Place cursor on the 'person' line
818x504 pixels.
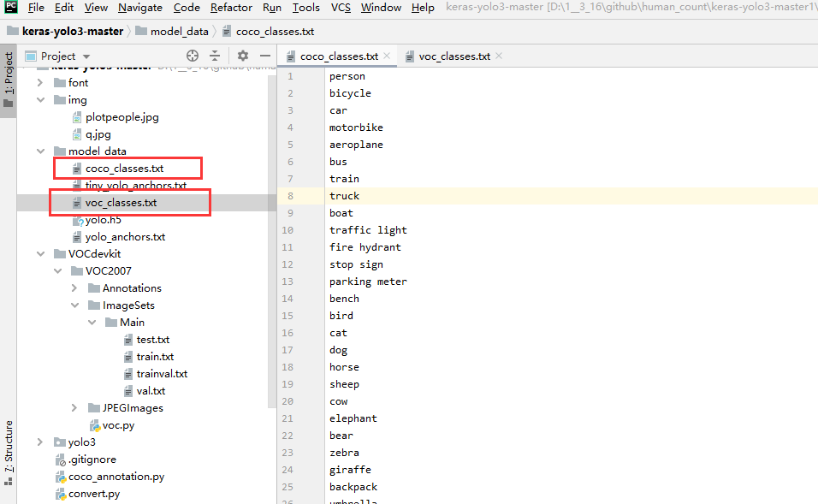coord(347,76)
